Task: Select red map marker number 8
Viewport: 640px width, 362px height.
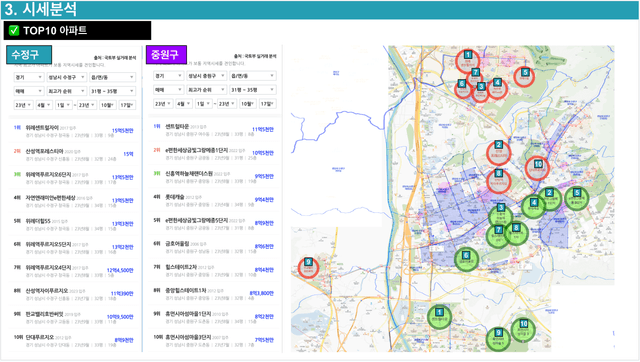Action: pyautogui.click(x=499, y=180)
